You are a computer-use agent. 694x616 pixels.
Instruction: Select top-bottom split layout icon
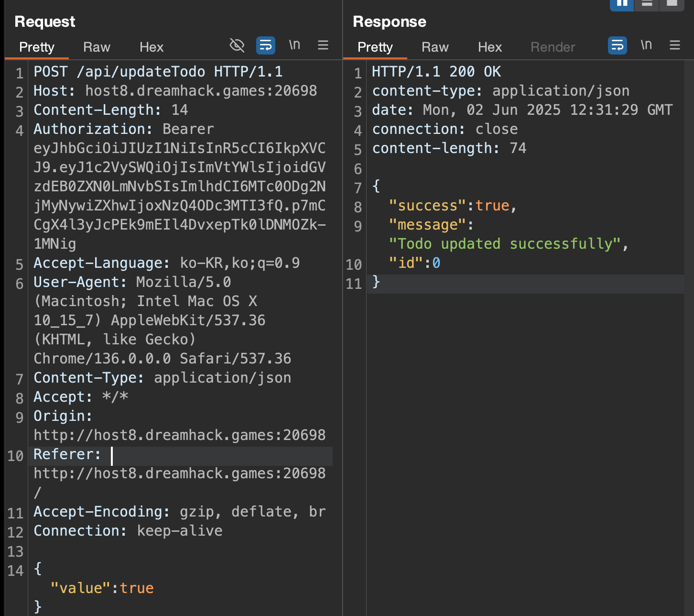tap(647, 4)
